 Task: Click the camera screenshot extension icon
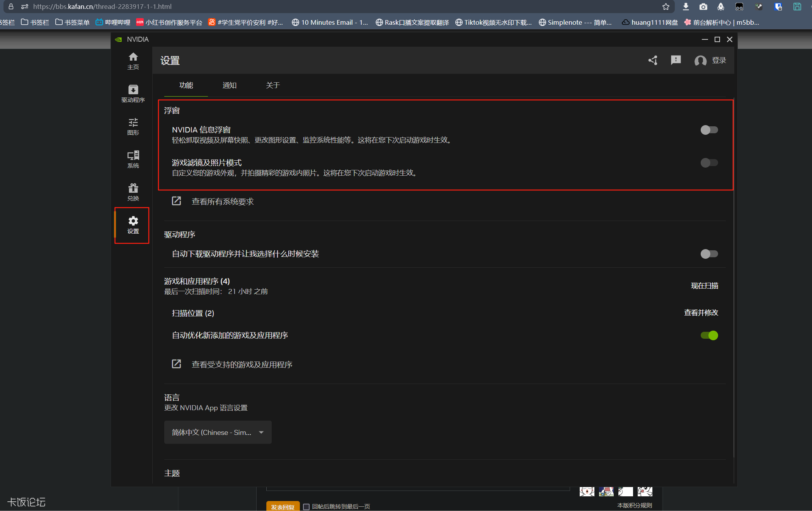[703, 7]
